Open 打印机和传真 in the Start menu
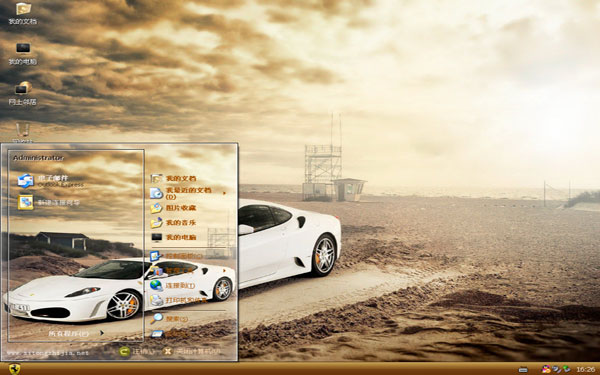The width and height of the screenshot is (600, 375). tap(178, 300)
